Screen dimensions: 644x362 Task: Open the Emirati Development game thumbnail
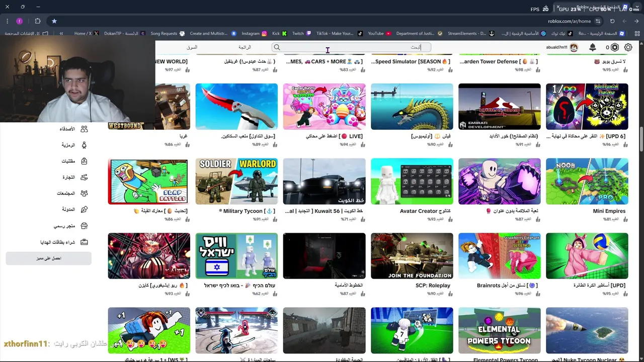pyautogui.click(x=500, y=107)
